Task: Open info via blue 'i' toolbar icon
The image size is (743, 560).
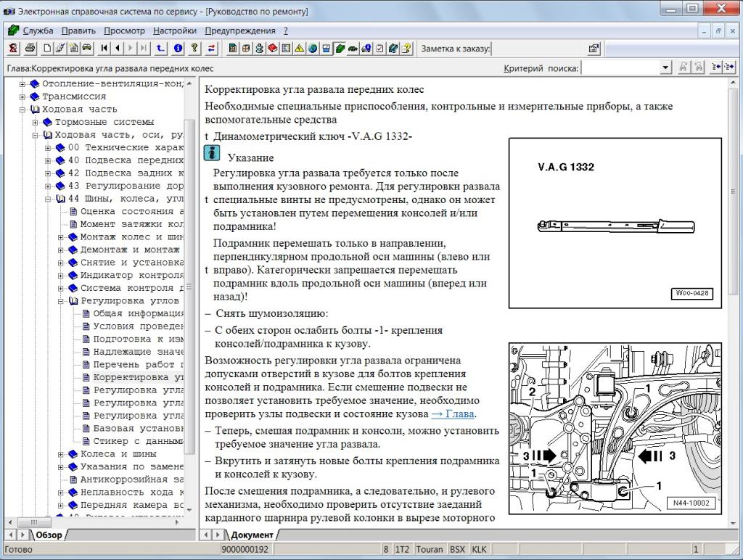Action: pos(178,49)
